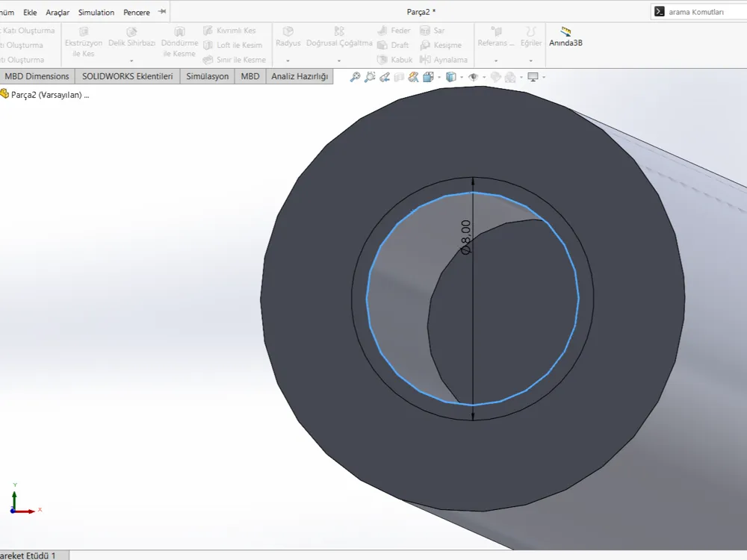The image size is (747, 560).
Task: Click the Zoom to Fit magnifier icon
Action: (355, 77)
